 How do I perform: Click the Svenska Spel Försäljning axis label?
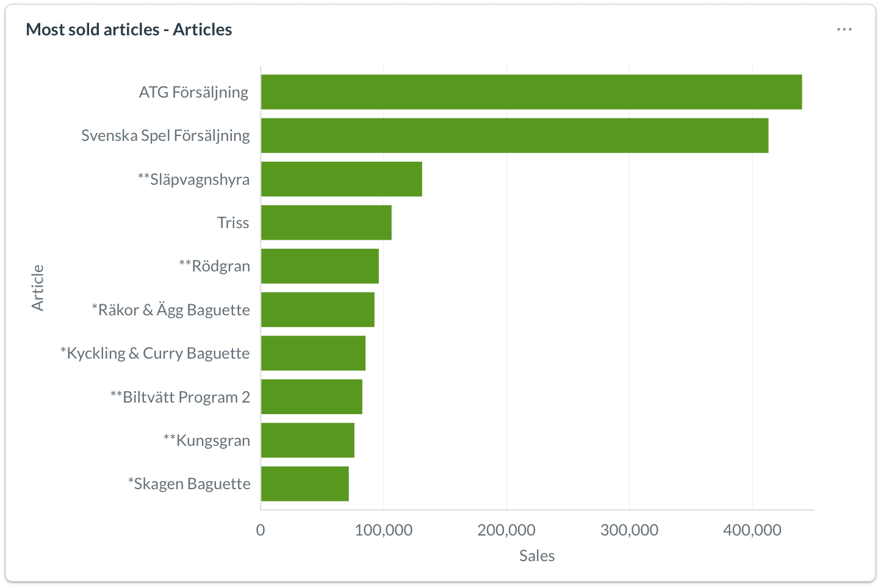pos(165,135)
